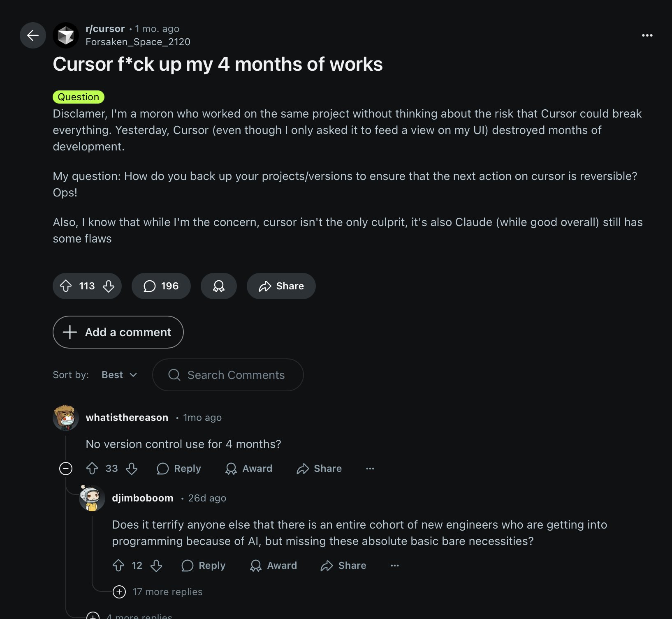Downvote djimboboom's comment
The width and height of the screenshot is (672, 619).
(x=156, y=566)
